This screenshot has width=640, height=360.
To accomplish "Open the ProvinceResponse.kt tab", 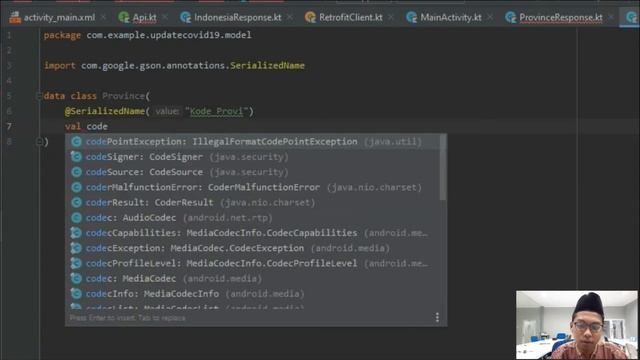I will pyautogui.click(x=561, y=18).
